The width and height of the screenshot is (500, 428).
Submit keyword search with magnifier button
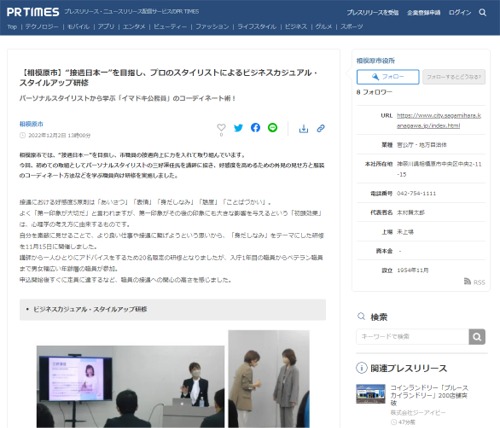477,337
